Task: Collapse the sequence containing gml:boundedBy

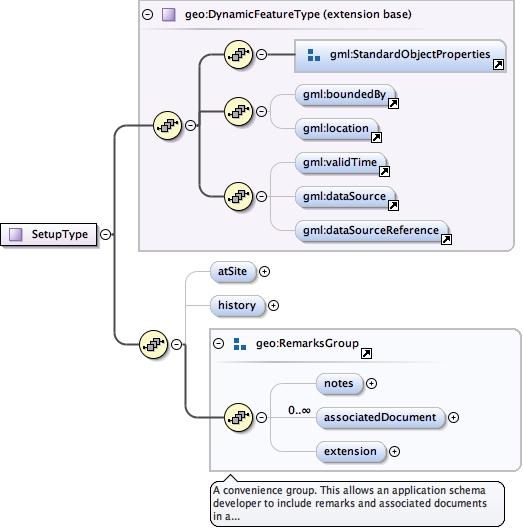Action: tap(261, 112)
